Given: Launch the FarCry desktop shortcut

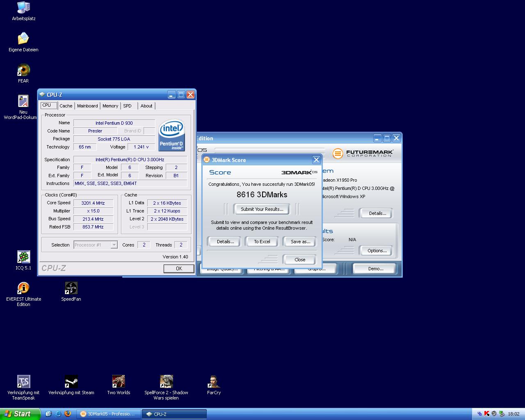Looking at the screenshot, I should click(x=214, y=382).
